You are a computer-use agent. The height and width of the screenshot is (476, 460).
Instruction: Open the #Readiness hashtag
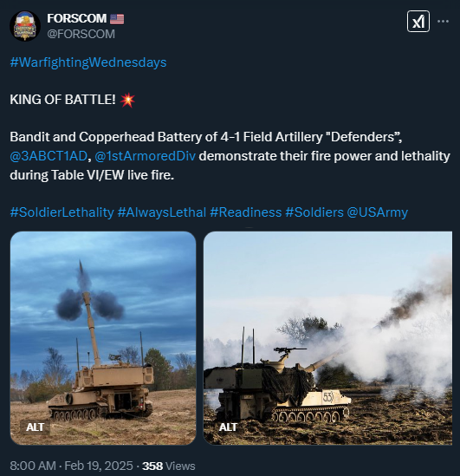pos(246,212)
